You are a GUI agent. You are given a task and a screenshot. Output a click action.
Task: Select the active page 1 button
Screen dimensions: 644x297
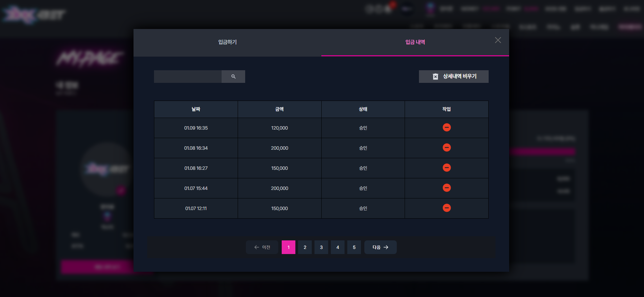coord(289,247)
